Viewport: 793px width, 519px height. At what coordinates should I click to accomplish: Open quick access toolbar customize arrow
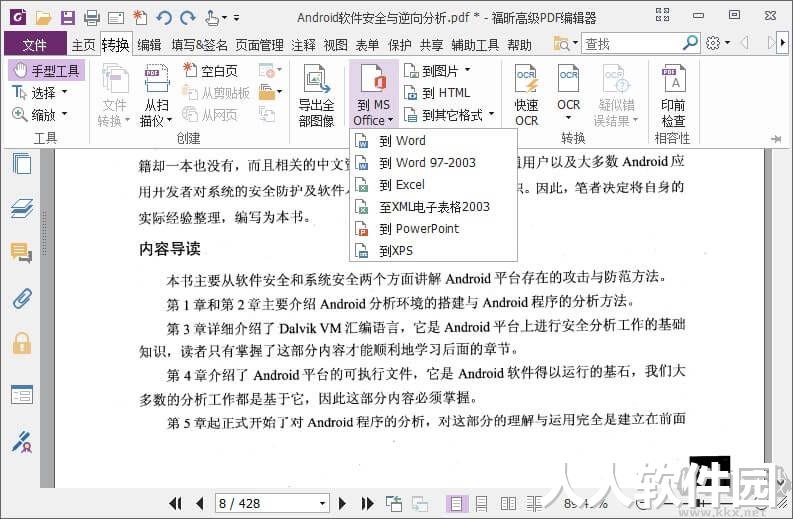pos(236,18)
